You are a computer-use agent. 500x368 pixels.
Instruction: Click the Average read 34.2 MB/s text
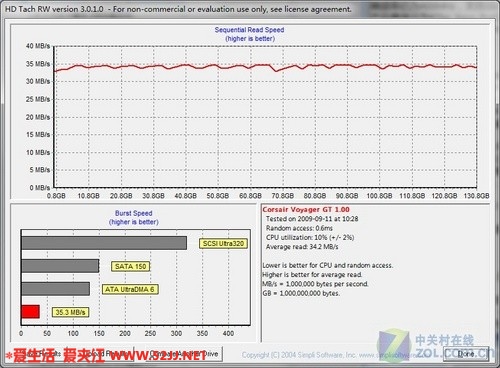pos(302,247)
